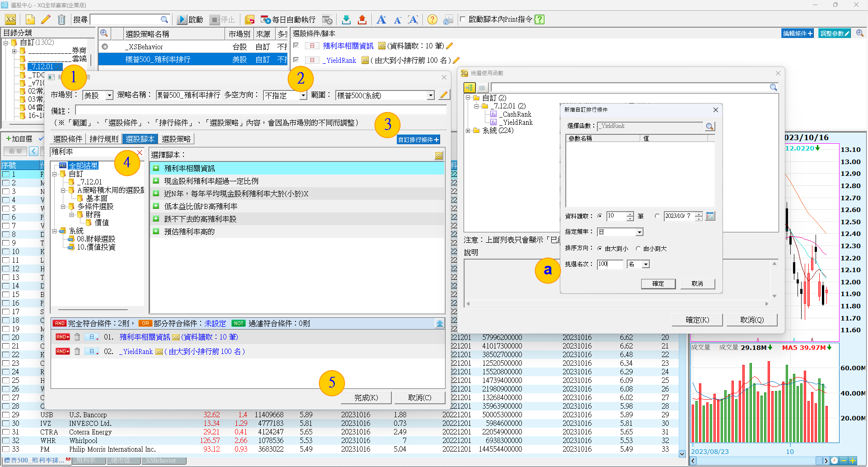Enable 啟動腳本內Print指令 checkbox
The width and height of the screenshot is (868, 467).
(x=463, y=19)
